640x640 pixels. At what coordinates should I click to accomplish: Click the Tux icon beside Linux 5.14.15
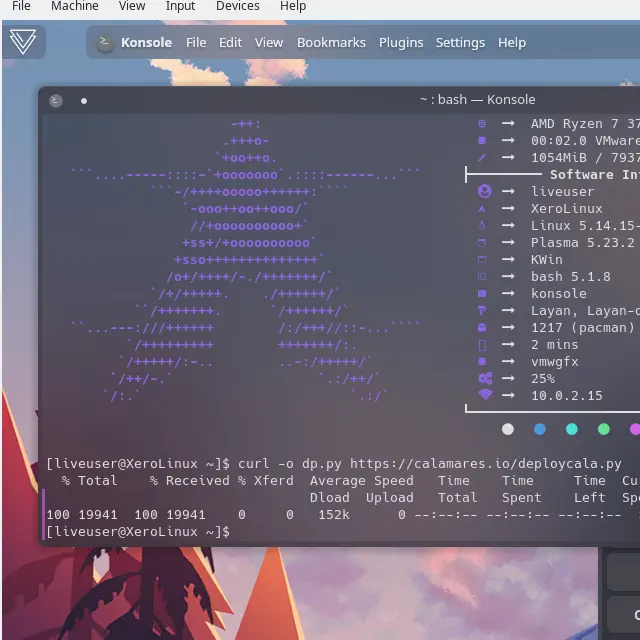click(x=482, y=225)
